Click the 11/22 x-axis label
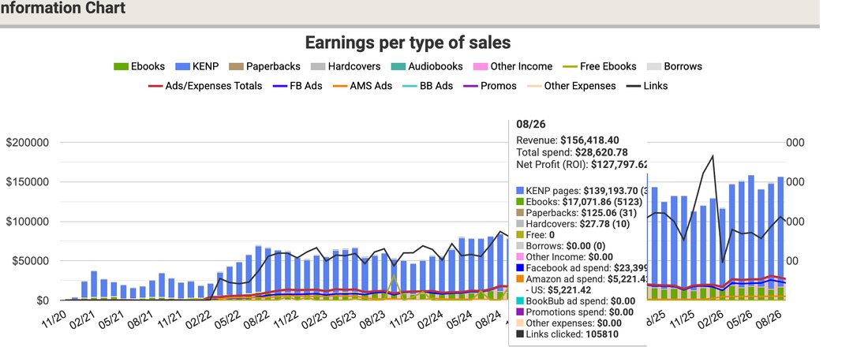Viewport: 868px width, 347px height. coord(286,318)
